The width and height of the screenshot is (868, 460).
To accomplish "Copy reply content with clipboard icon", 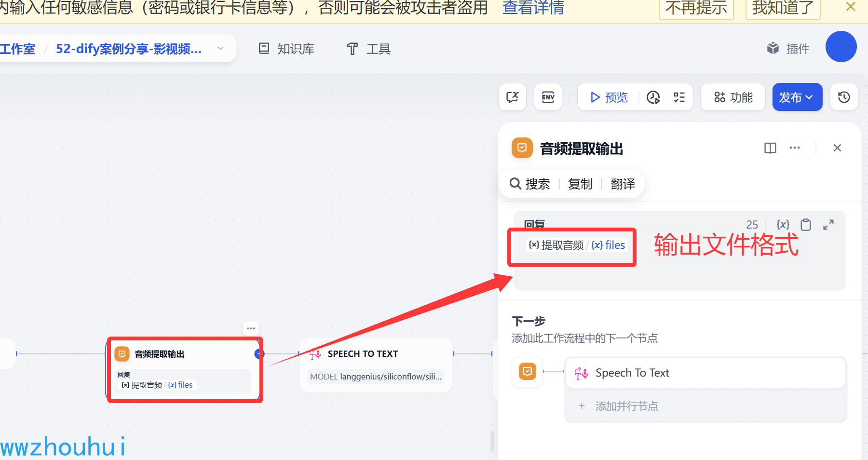I will tap(805, 225).
